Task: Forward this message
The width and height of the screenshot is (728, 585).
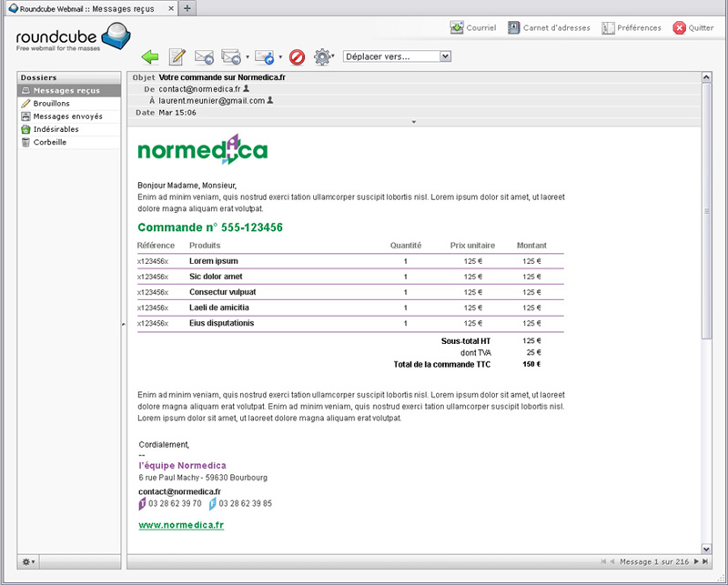Action: click(264, 57)
